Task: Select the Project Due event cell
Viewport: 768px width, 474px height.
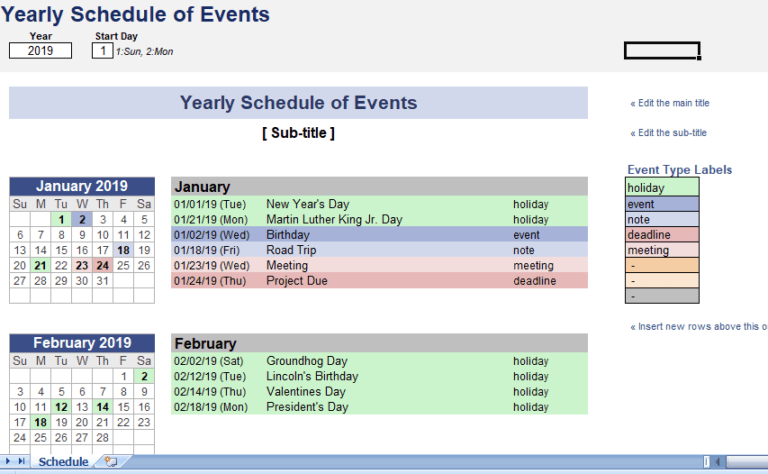Action: (297, 281)
